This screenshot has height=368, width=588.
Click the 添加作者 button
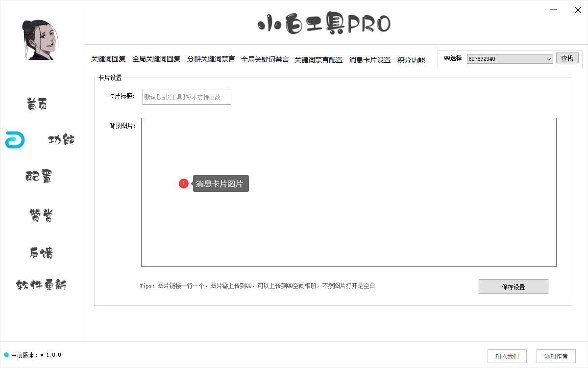[556, 356]
